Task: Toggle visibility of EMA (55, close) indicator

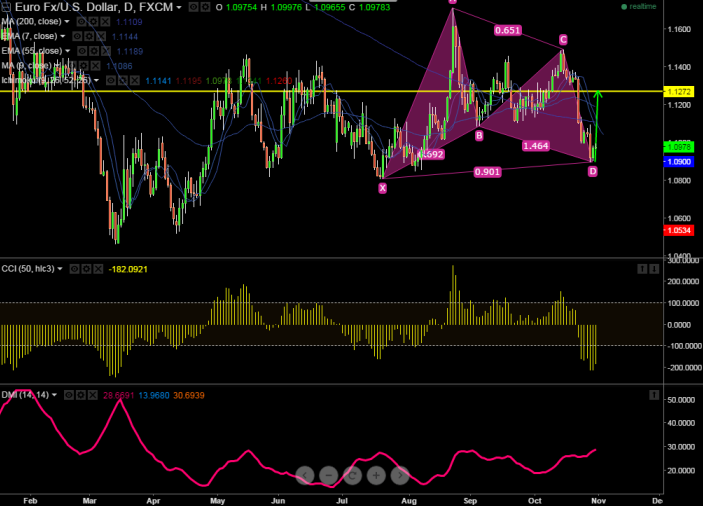Action: tap(82, 51)
